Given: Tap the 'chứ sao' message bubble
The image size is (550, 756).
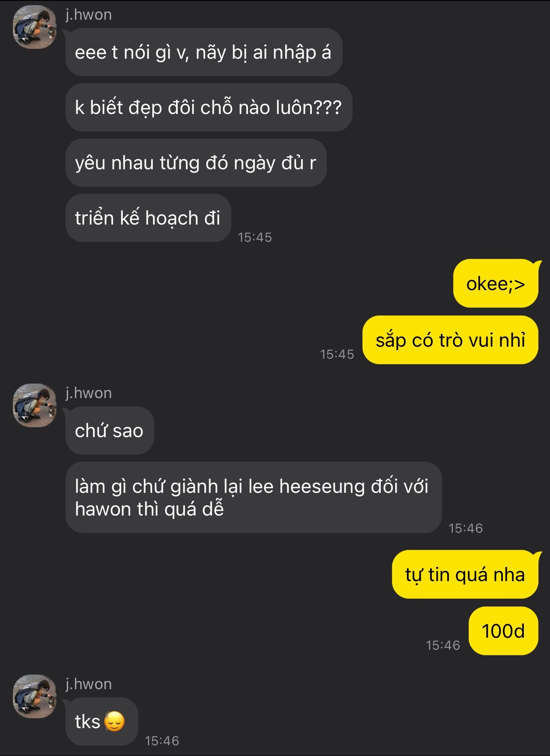Looking at the screenshot, I should (x=110, y=430).
